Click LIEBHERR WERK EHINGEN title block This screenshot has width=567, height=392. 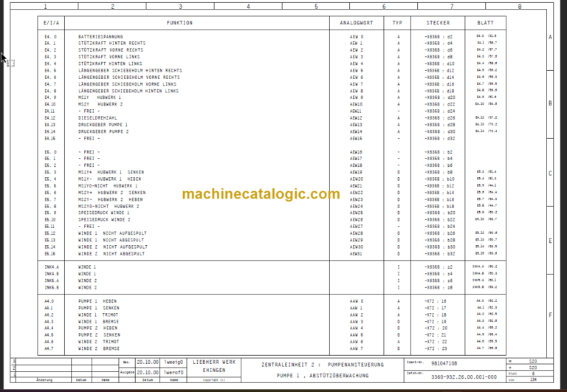214,366
